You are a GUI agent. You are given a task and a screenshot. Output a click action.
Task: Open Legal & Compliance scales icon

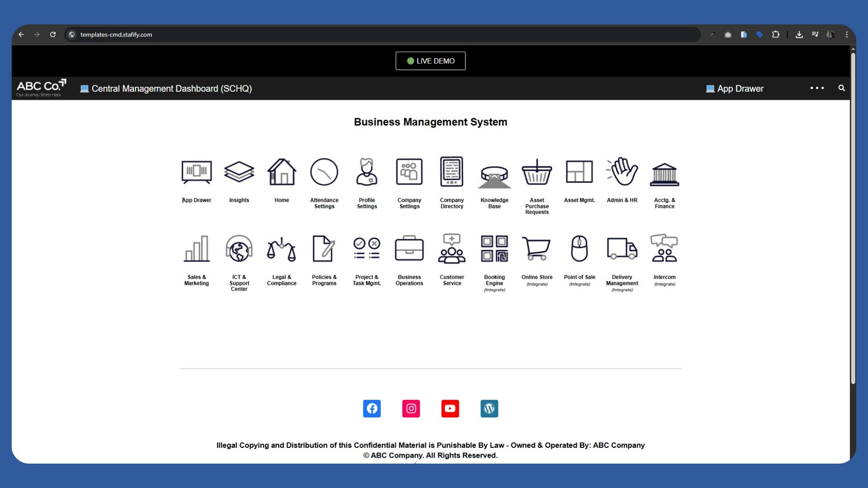click(x=282, y=249)
